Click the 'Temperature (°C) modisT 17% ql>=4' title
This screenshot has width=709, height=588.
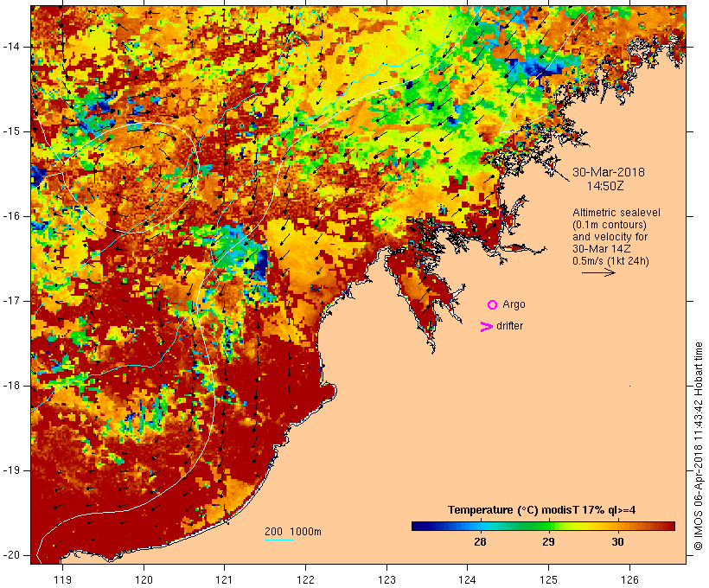[542, 510]
